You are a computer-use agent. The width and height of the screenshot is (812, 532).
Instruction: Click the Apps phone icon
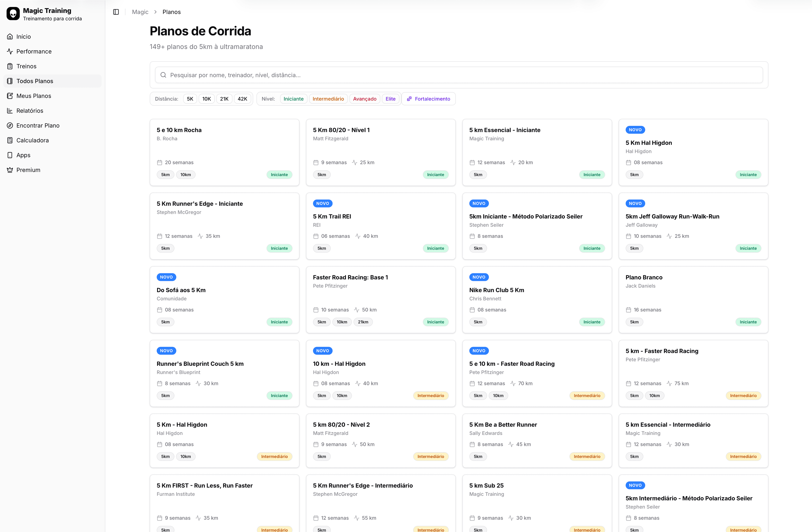click(10, 155)
